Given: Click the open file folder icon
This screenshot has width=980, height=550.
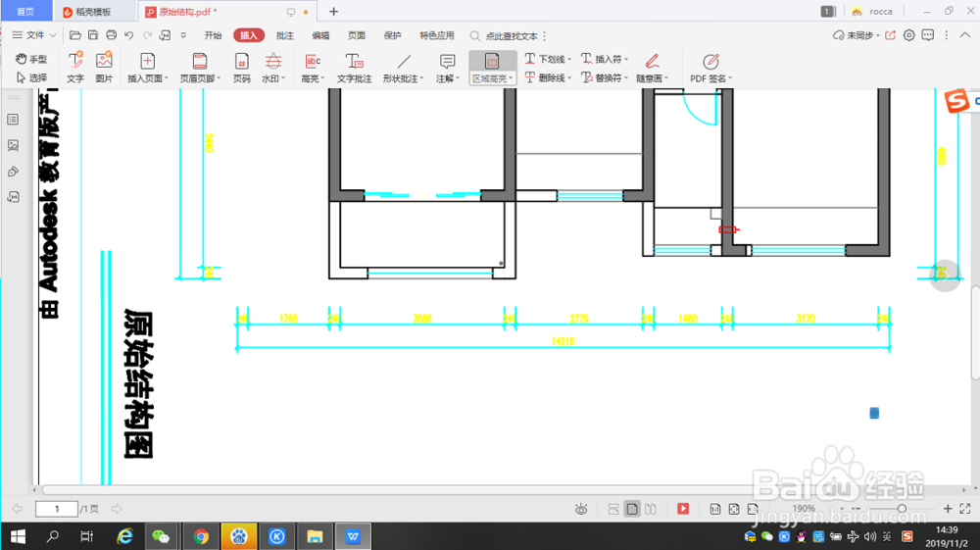Looking at the screenshot, I should coord(75,35).
